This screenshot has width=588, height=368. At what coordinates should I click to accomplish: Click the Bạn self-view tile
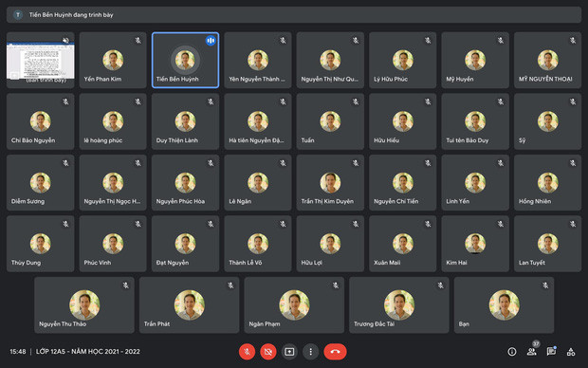[504, 305]
